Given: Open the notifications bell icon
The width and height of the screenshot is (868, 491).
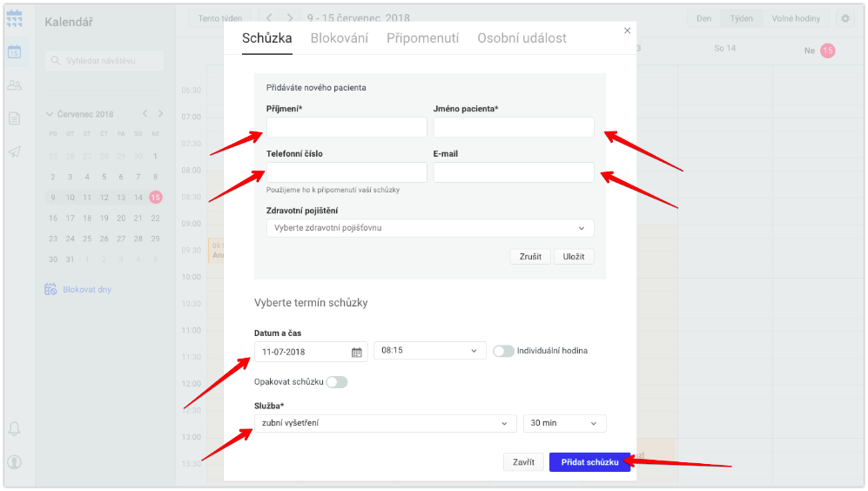Looking at the screenshot, I should coord(15,428).
